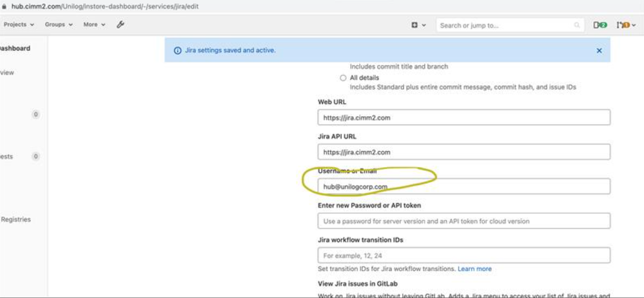Viewport: 644px width, 298px height.
Task: Click the password or API token field
Action: click(463, 221)
